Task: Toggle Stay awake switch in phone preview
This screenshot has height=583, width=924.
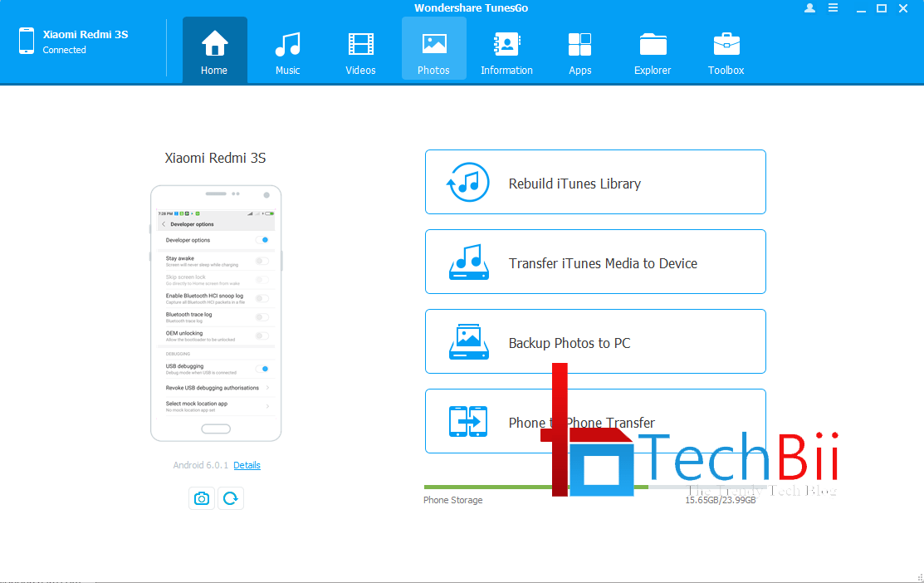Action: [263, 261]
